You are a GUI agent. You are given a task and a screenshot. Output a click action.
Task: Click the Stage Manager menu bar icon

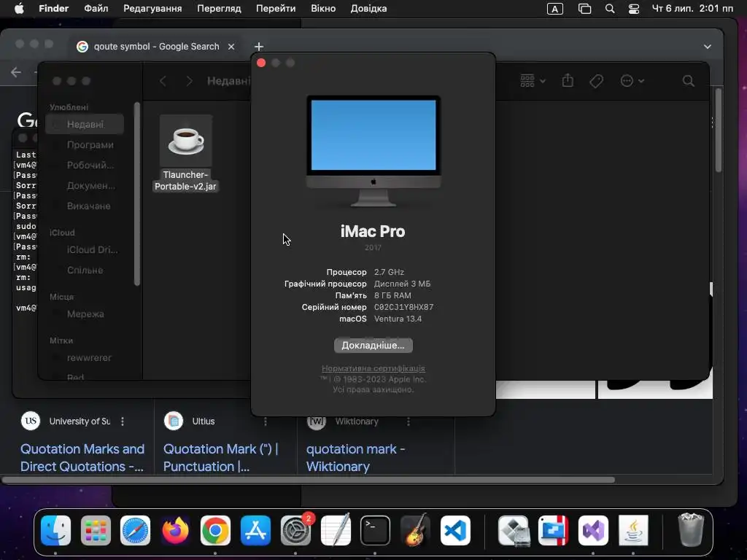coord(584,9)
